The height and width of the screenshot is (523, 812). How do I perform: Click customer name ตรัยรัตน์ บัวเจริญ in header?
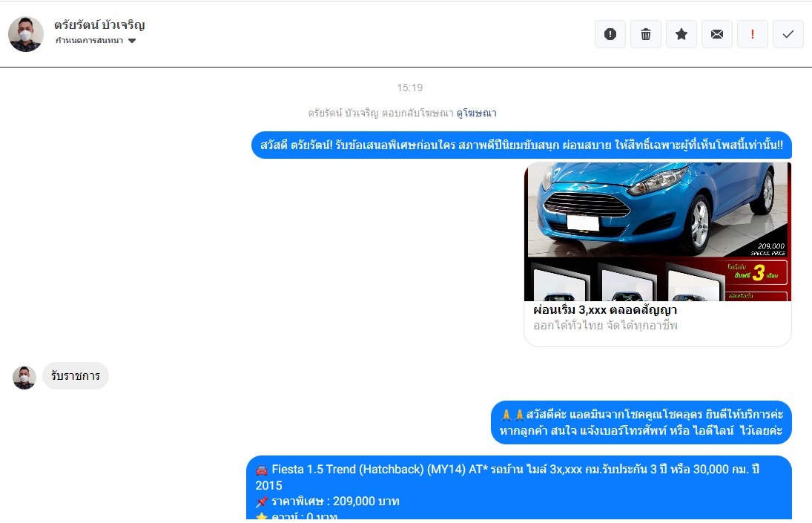[99, 25]
